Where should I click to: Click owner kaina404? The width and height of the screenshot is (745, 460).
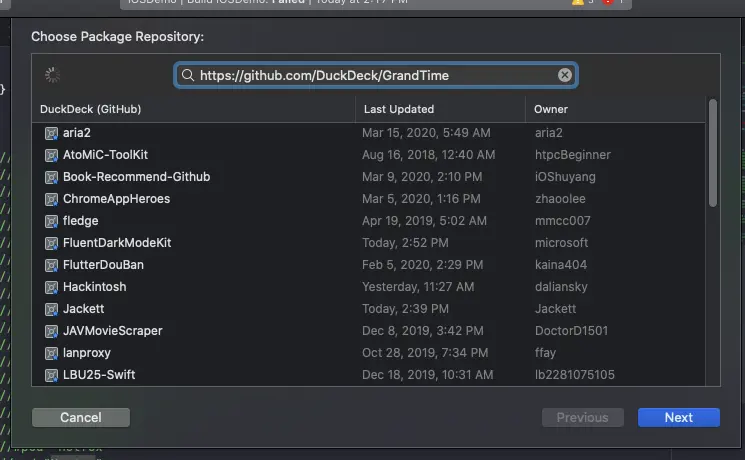[x=561, y=265]
